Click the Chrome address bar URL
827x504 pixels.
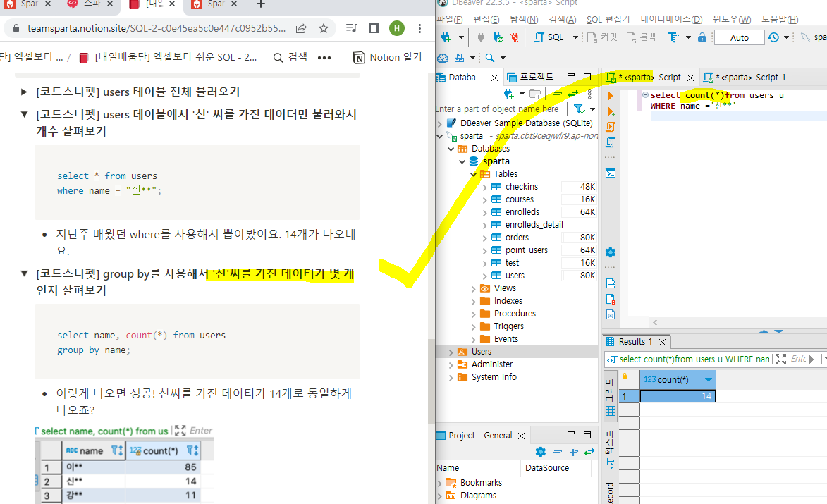[x=156, y=28]
